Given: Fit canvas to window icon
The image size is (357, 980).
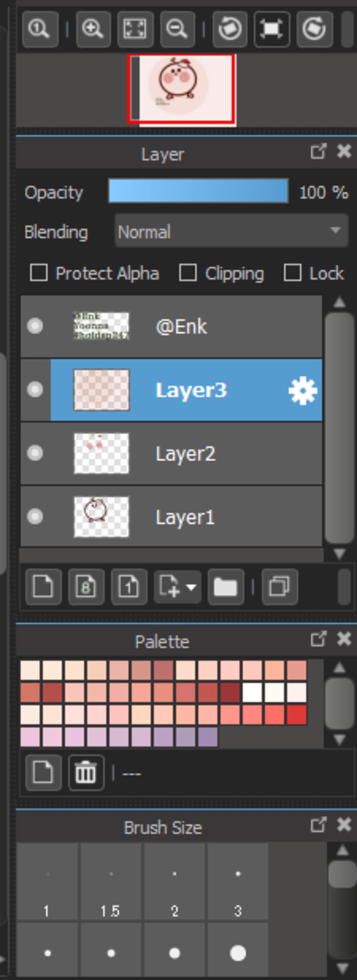Looking at the screenshot, I should point(135,29).
